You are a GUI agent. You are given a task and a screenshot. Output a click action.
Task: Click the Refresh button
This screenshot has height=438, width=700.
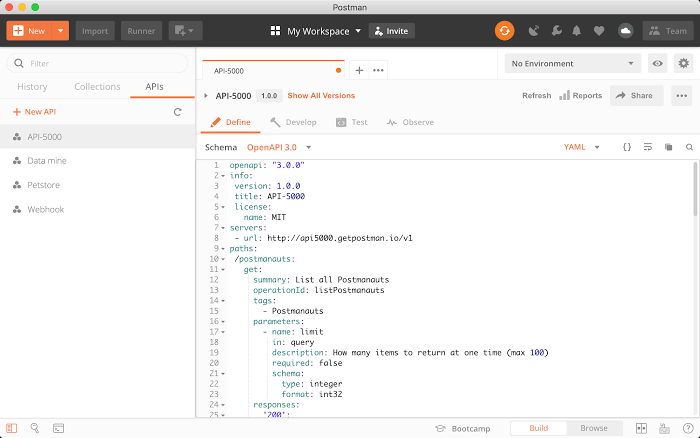(x=537, y=96)
